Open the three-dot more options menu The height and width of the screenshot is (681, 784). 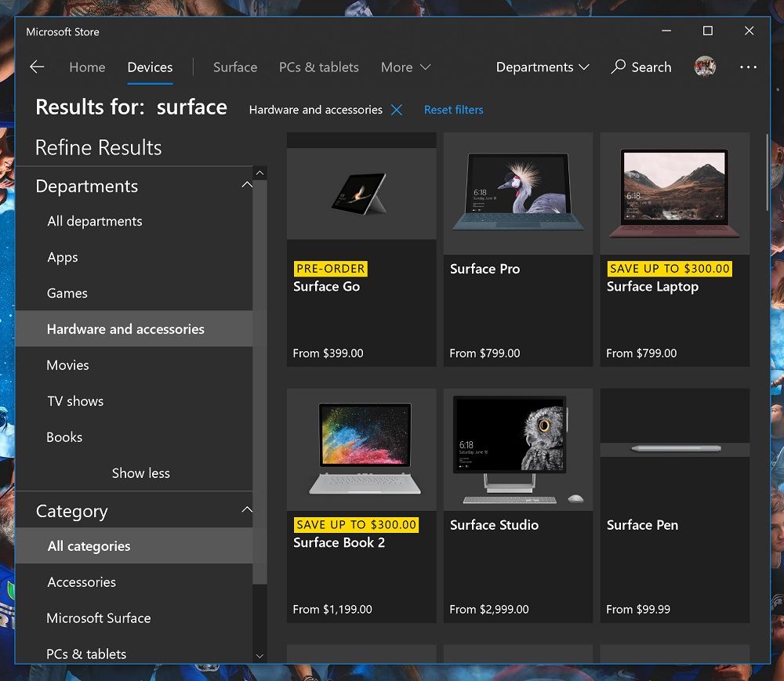(748, 67)
